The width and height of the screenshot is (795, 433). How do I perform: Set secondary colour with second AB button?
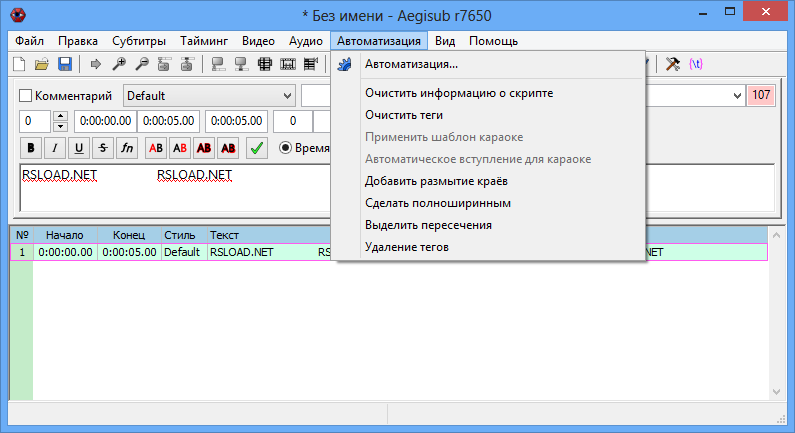[x=179, y=148]
